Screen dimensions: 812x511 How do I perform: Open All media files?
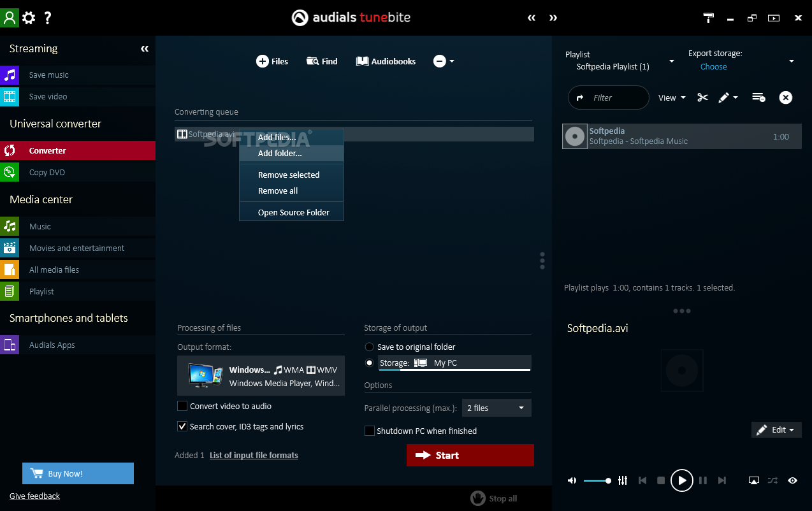tap(78, 270)
